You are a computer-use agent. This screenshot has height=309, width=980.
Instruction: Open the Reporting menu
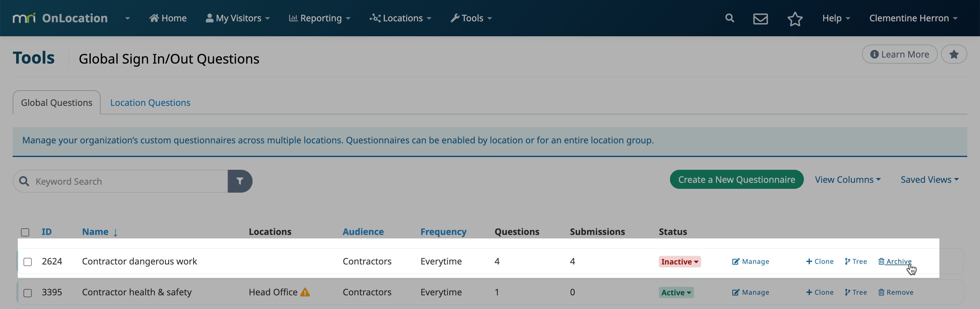320,18
